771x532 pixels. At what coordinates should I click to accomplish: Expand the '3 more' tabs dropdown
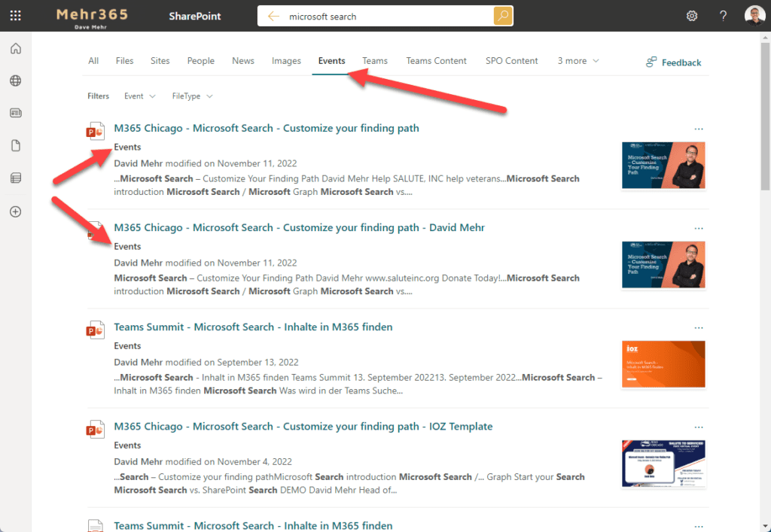(578, 61)
